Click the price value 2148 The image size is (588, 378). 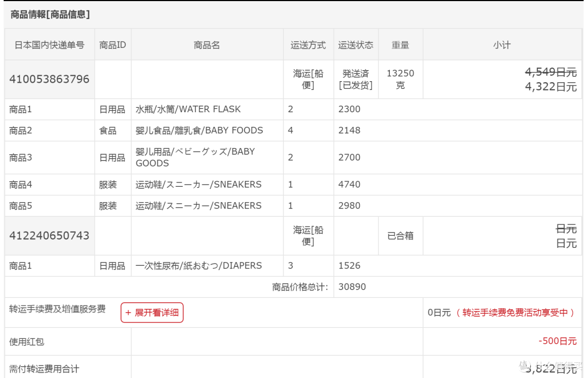(349, 130)
